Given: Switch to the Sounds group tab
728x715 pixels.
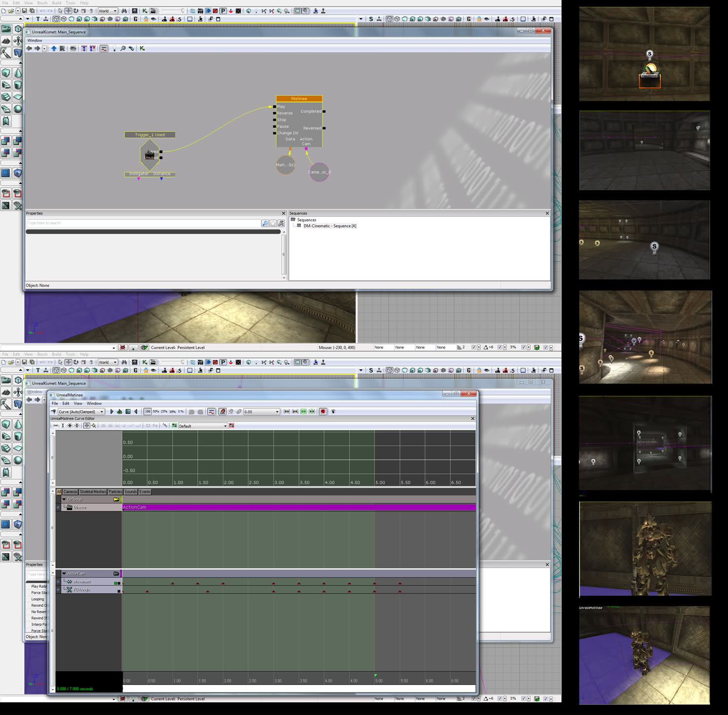Looking at the screenshot, I should pos(131,492).
